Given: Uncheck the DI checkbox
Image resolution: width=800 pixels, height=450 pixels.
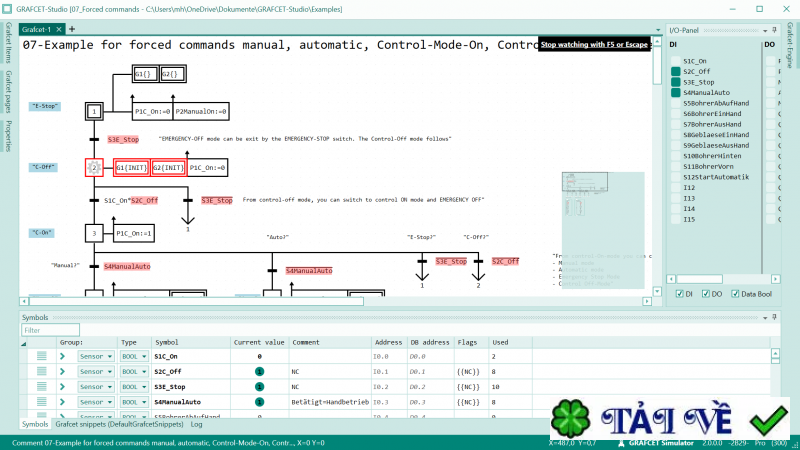Looking at the screenshot, I should coord(680,294).
